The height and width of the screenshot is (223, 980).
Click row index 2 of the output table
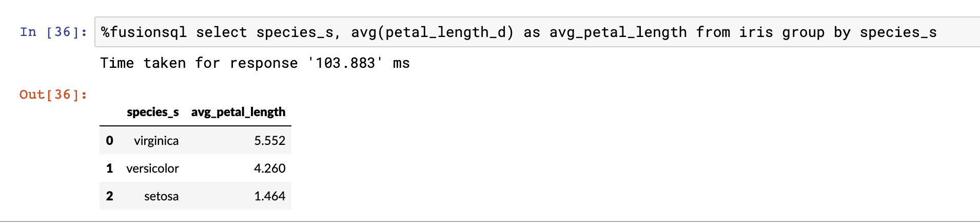click(x=109, y=196)
